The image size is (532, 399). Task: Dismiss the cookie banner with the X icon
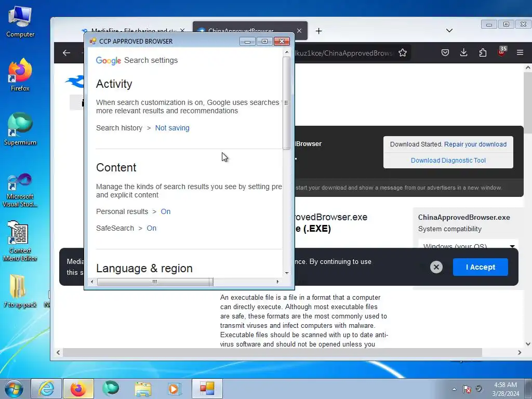436,267
